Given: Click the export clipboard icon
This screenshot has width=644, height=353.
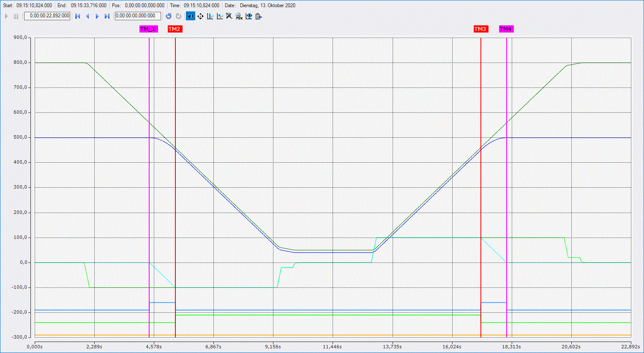Looking at the screenshot, I should coord(259,16).
